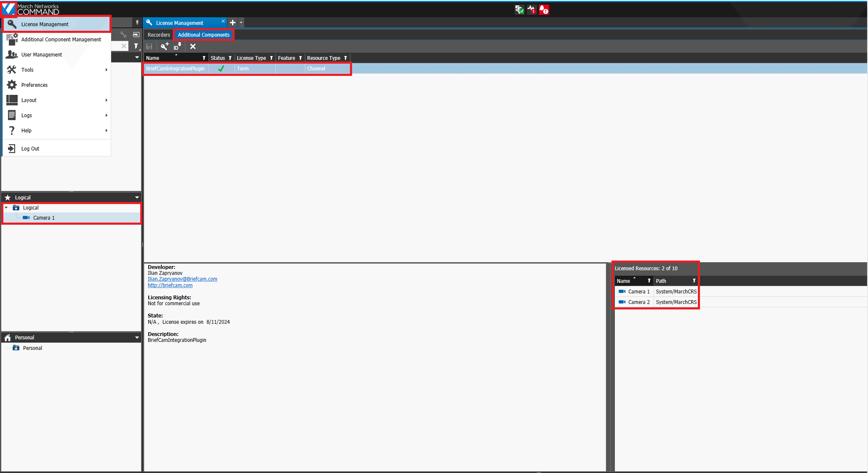This screenshot has width=868, height=473.
Task: Toggle filter on License Type column
Action: click(272, 58)
